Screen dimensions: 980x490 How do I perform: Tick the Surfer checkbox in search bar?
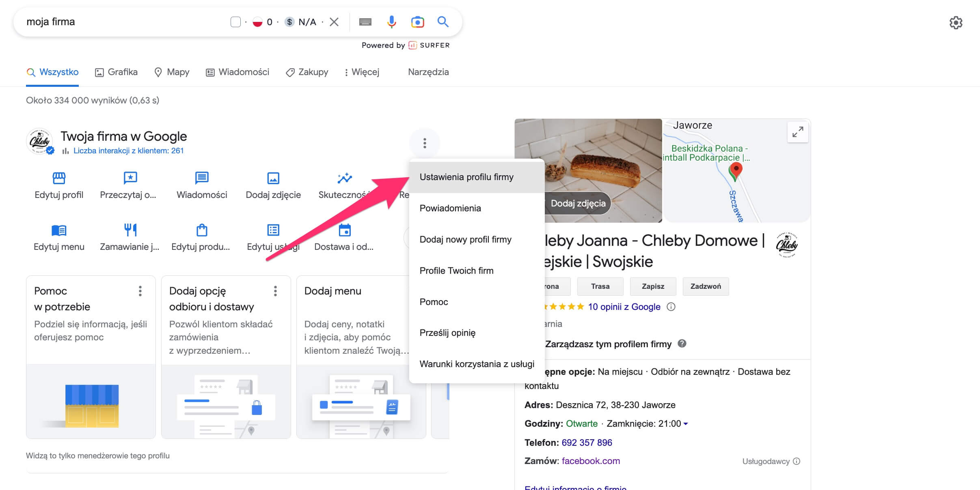(235, 22)
